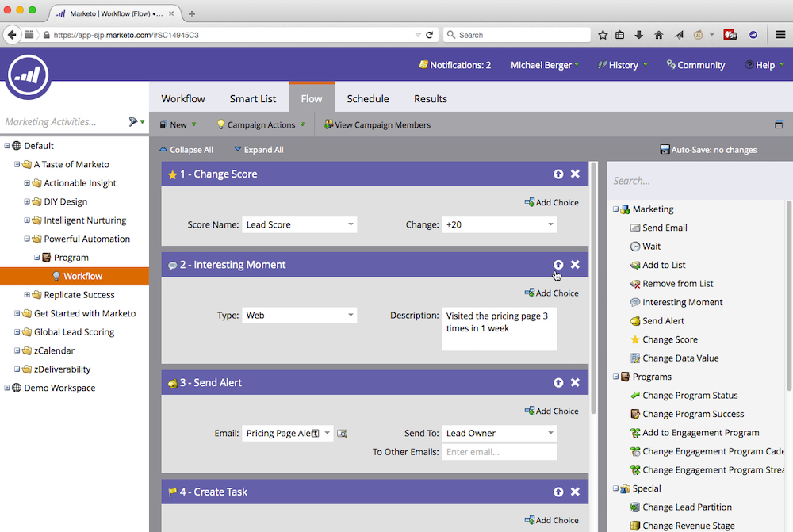The image size is (793, 532).
Task: Click the To Other Emails input field
Action: (x=500, y=451)
